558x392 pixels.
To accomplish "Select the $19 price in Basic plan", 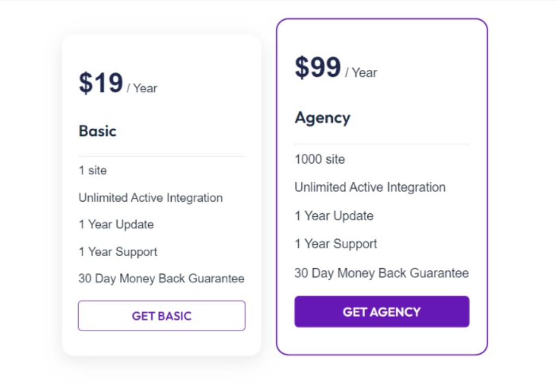I will [x=101, y=83].
